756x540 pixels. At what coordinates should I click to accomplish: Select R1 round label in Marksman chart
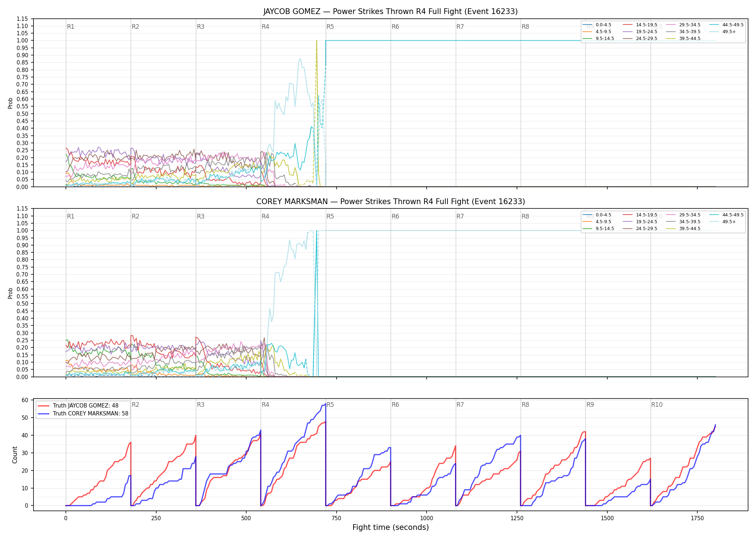[71, 216]
